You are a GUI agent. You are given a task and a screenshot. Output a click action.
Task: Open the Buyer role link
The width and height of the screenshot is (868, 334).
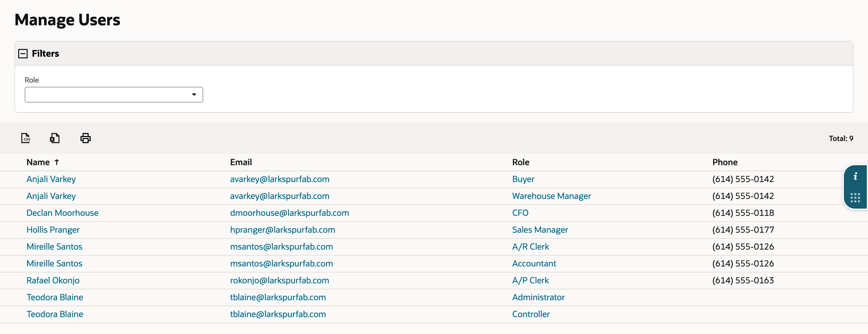click(523, 179)
